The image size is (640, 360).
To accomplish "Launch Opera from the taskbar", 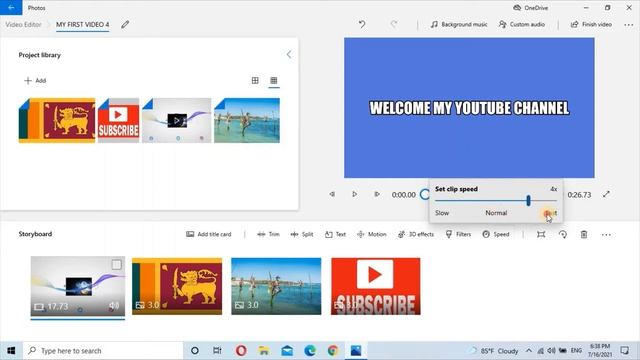I will 241,351.
